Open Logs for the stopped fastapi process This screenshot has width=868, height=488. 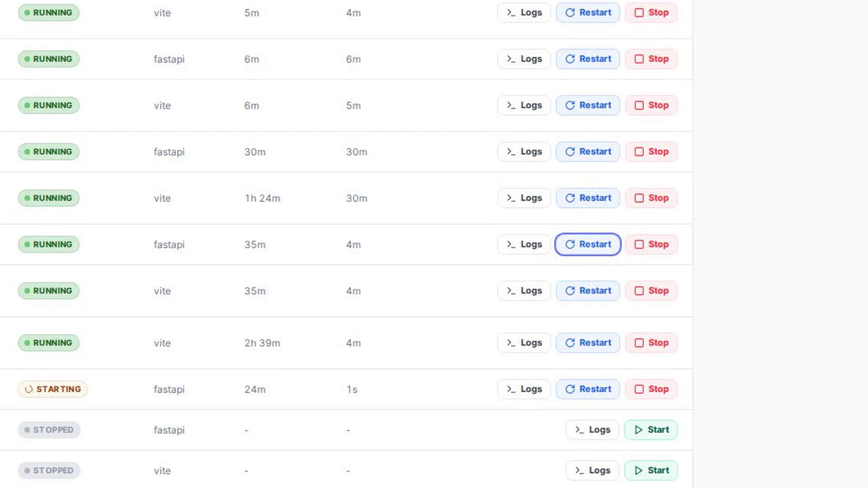pos(592,430)
